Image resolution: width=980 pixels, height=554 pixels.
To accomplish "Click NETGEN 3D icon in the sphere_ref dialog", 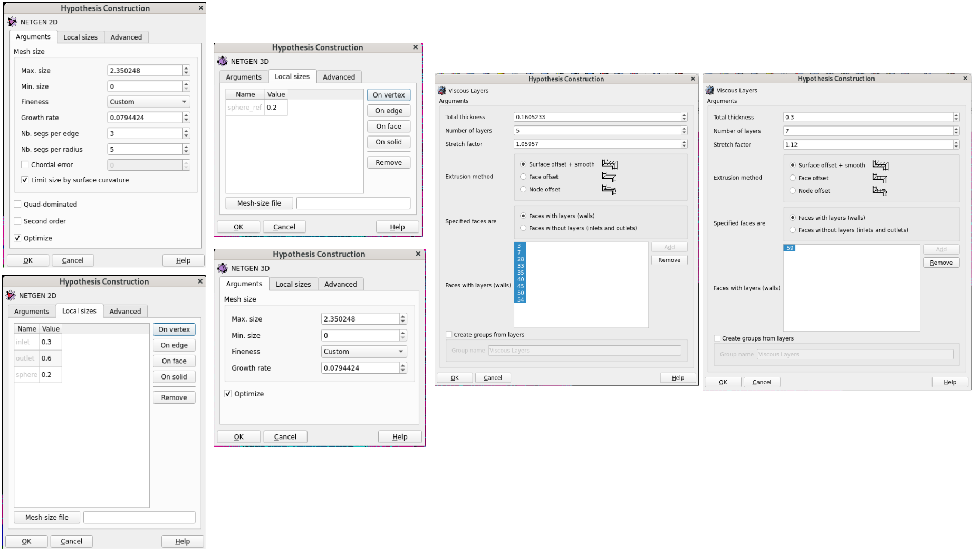I will pyautogui.click(x=223, y=61).
